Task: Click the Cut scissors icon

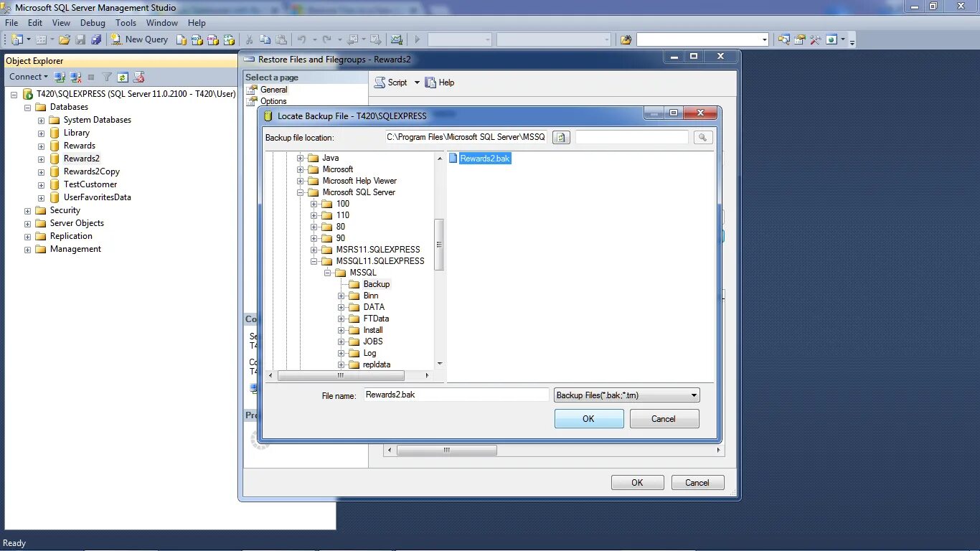Action: (x=249, y=39)
